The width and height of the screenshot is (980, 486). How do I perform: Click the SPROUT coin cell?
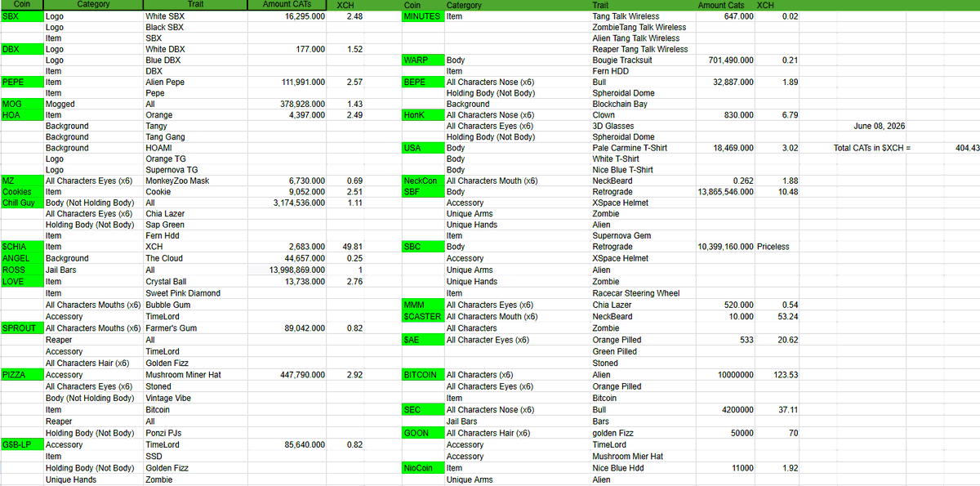pyautogui.click(x=22, y=328)
